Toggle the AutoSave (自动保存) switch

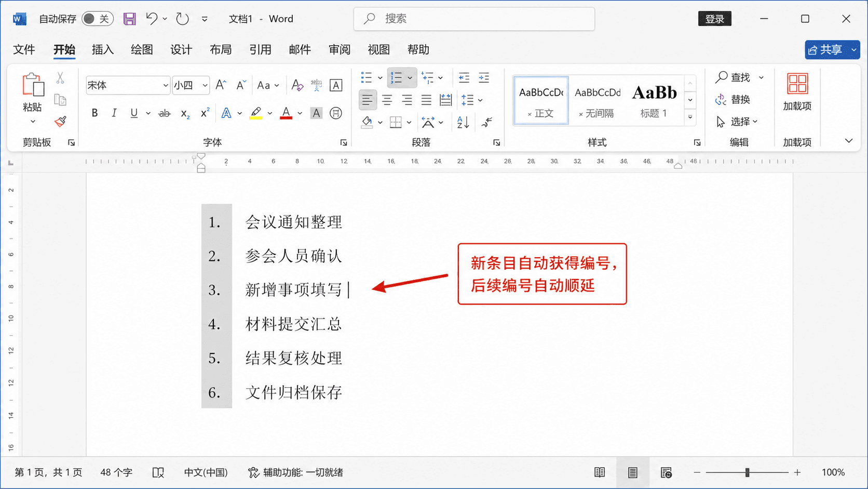(x=97, y=19)
